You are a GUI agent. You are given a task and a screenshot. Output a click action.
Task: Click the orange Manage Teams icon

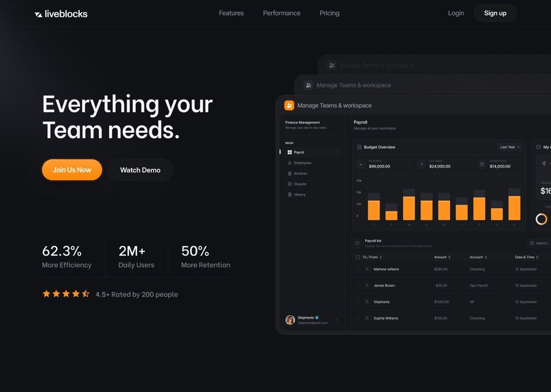coord(289,105)
